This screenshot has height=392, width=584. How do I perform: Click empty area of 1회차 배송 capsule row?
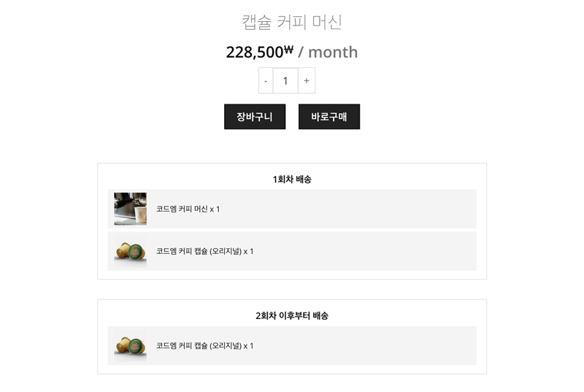pyautogui.click(x=365, y=251)
